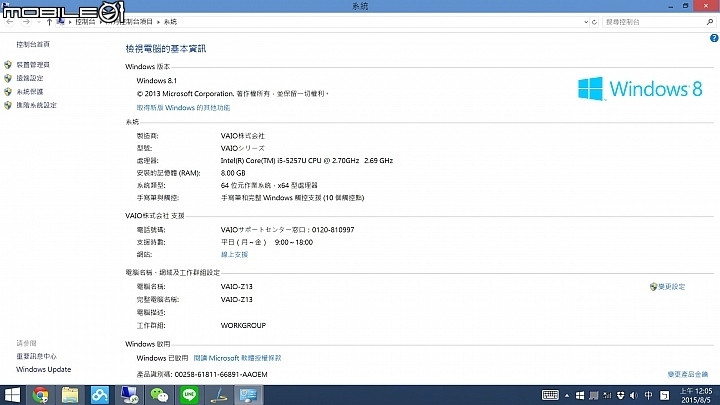Open the Windows Update link in the sidebar

click(x=44, y=369)
